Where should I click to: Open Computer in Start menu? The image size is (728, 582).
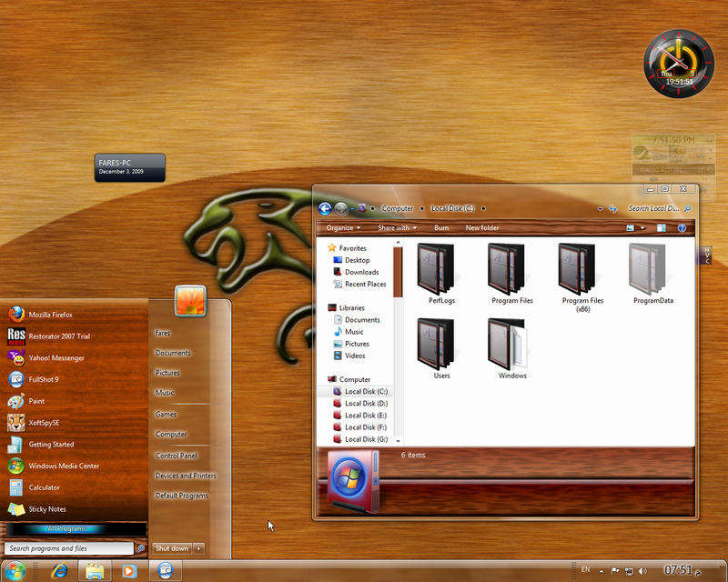pos(171,435)
